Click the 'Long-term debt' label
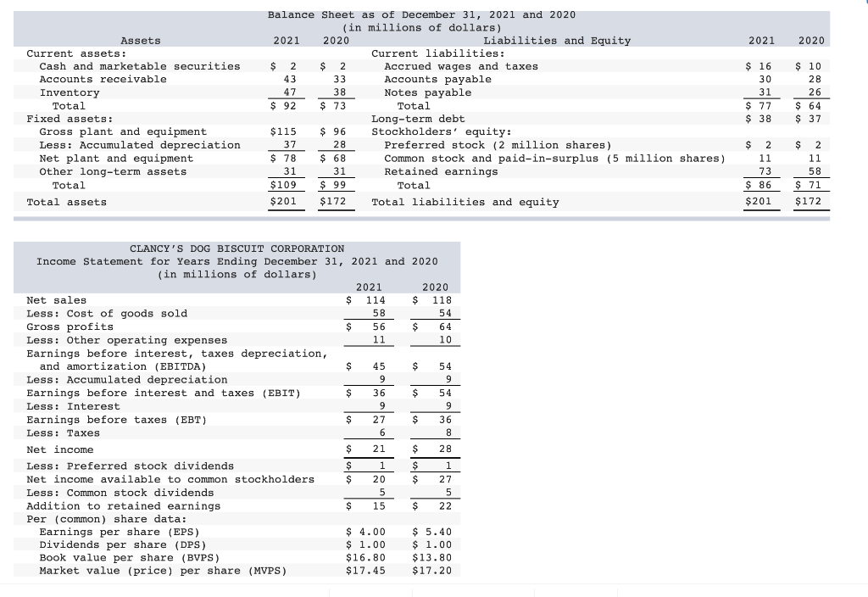The image size is (868, 597). [x=418, y=119]
